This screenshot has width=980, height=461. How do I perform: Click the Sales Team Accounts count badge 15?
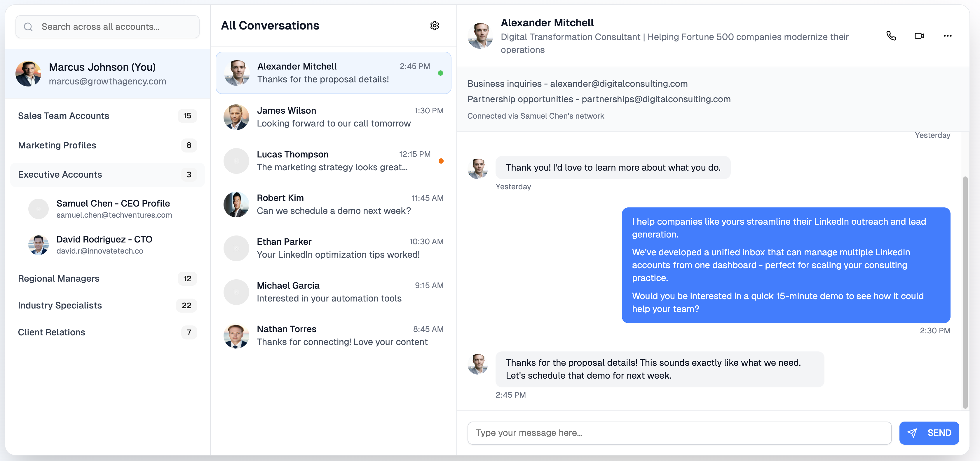[x=187, y=116]
